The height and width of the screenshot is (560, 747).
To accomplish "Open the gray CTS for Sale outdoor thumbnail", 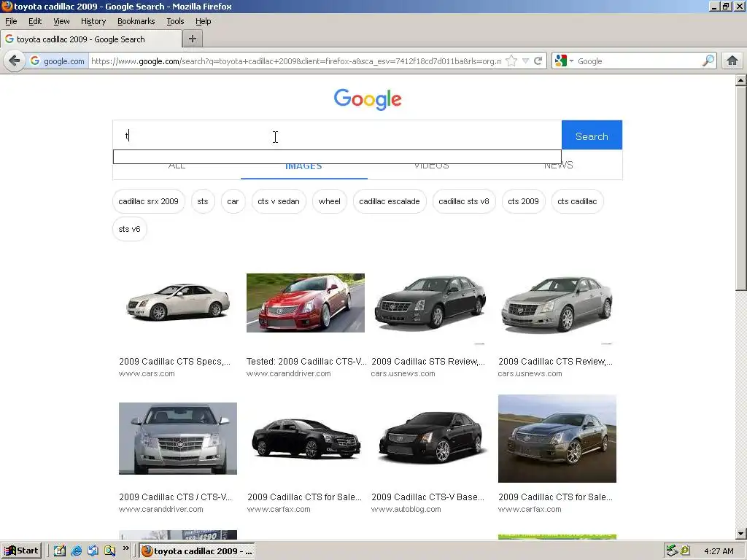I will coord(557,438).
